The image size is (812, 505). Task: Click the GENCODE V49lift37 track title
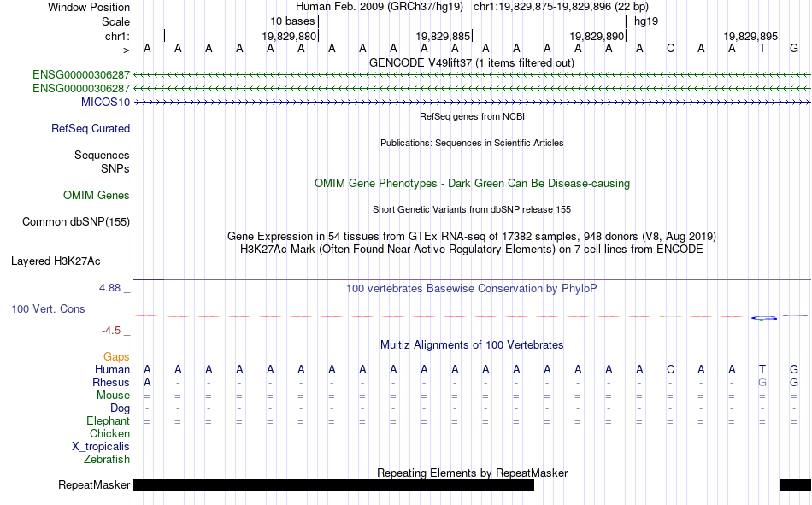(471, 62)
